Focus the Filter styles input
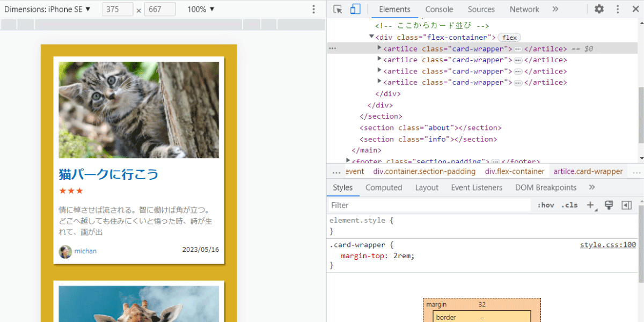 click(x=429, y=205)
